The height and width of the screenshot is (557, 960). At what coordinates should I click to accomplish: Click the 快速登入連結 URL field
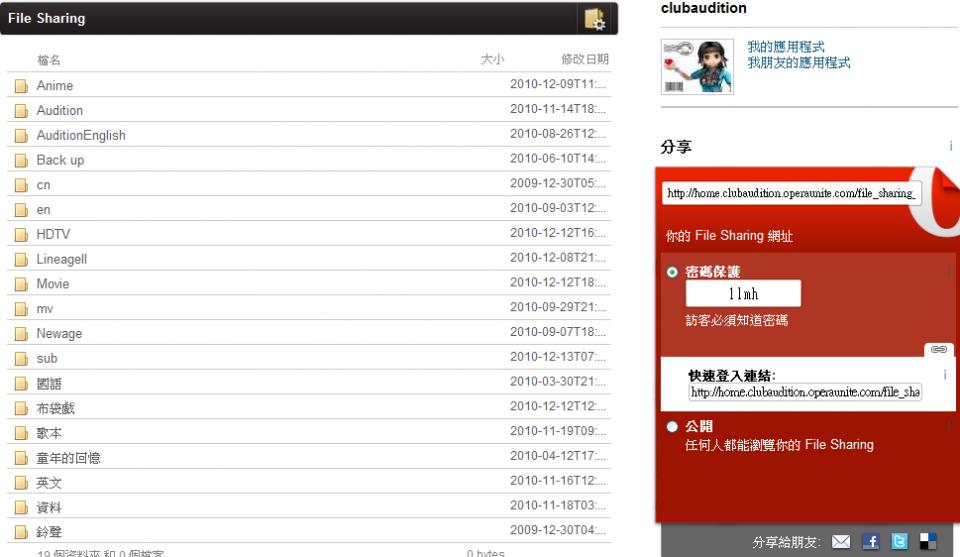(805, 392)
